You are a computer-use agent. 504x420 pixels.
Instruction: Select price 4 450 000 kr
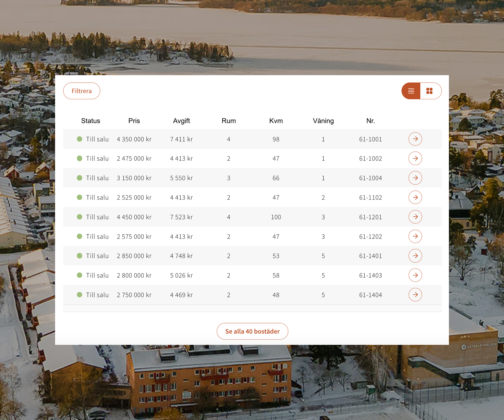(x=134, y=217)
